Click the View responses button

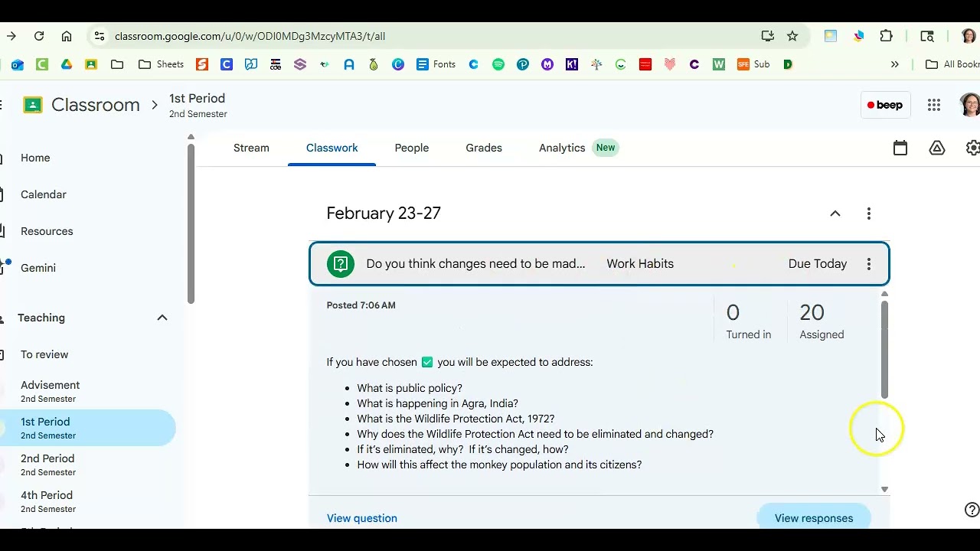coord(814,517)
